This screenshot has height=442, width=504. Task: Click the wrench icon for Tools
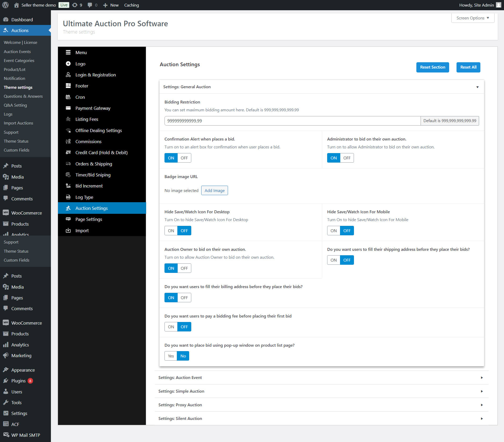pos(6,403)
